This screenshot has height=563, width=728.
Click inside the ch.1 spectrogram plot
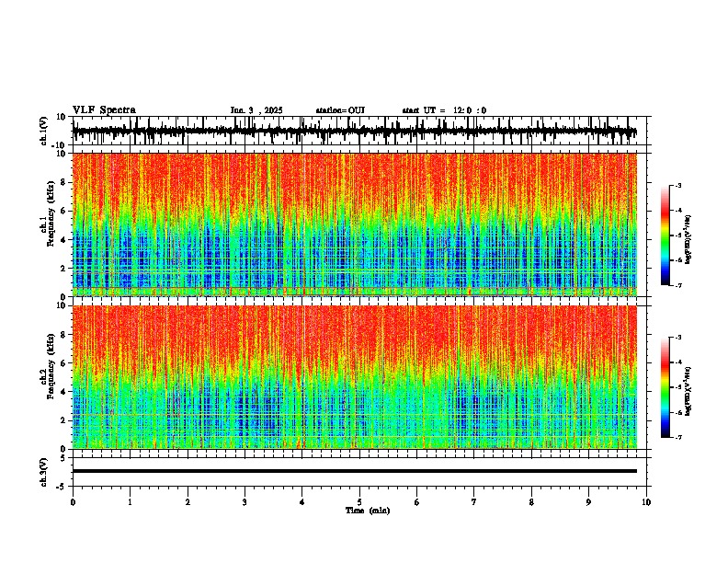[x=355, y=224]
